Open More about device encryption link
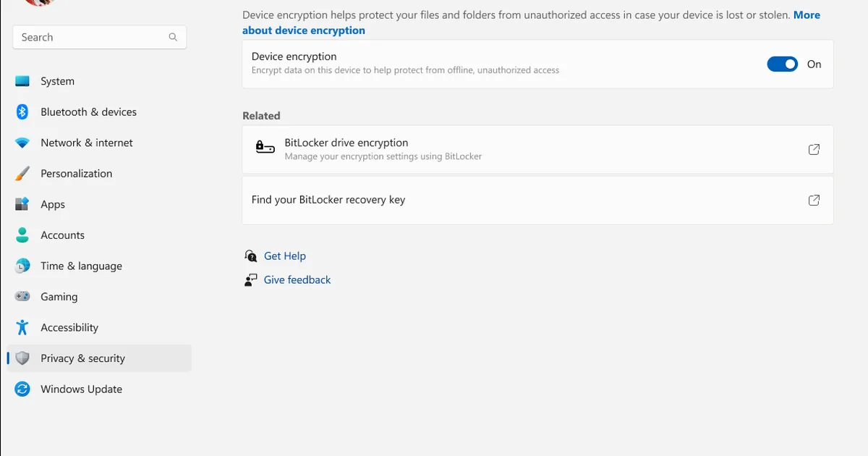Screen dimensions: 868x456 304,30
